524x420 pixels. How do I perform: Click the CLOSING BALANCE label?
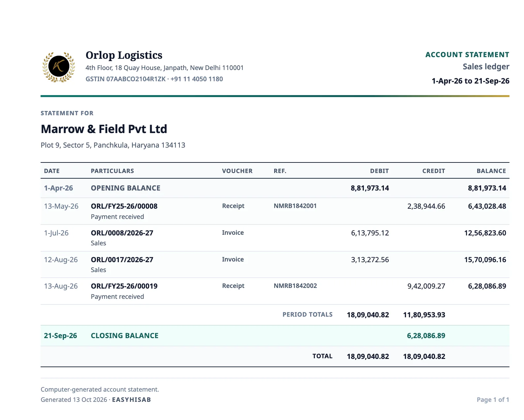coord(125,336)
